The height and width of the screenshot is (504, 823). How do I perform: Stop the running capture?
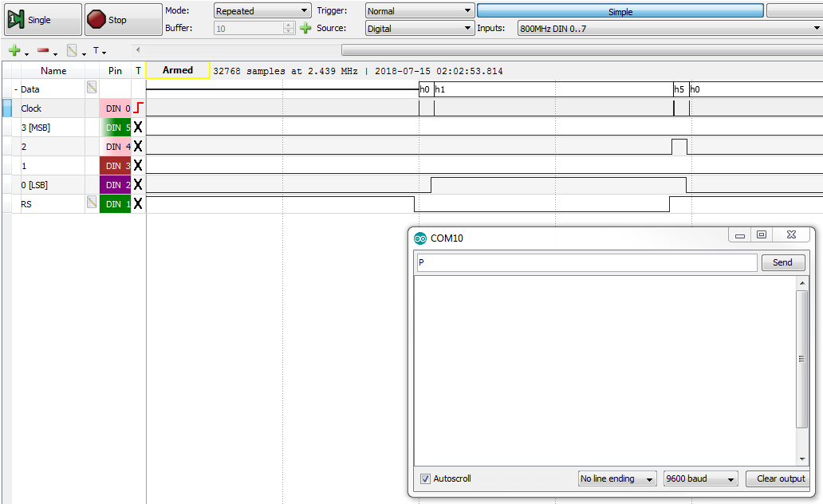click(124, 19)
